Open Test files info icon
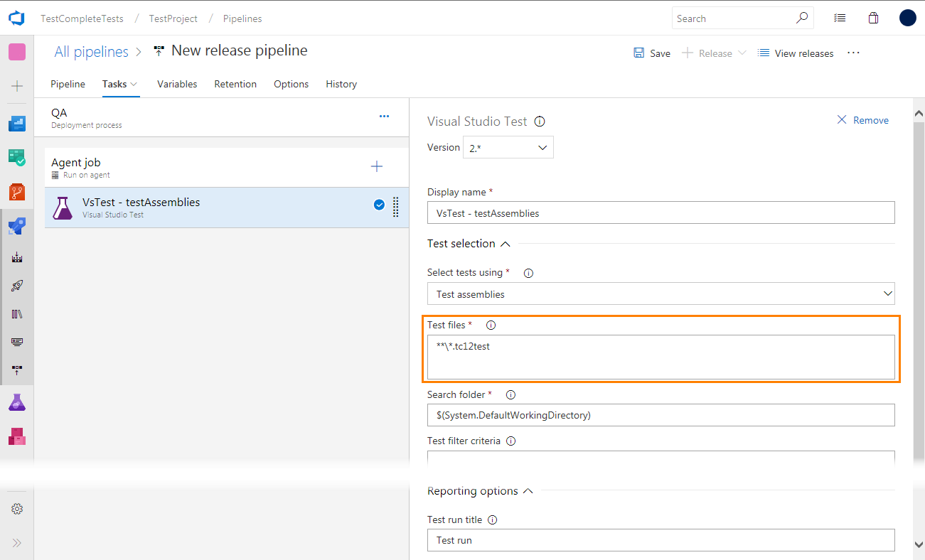This screenshot has height=560, width=925. point(491,325)
